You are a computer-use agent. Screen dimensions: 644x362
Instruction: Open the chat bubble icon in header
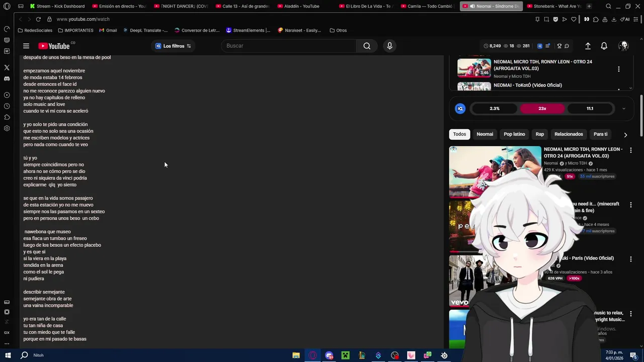coord(567,46)
